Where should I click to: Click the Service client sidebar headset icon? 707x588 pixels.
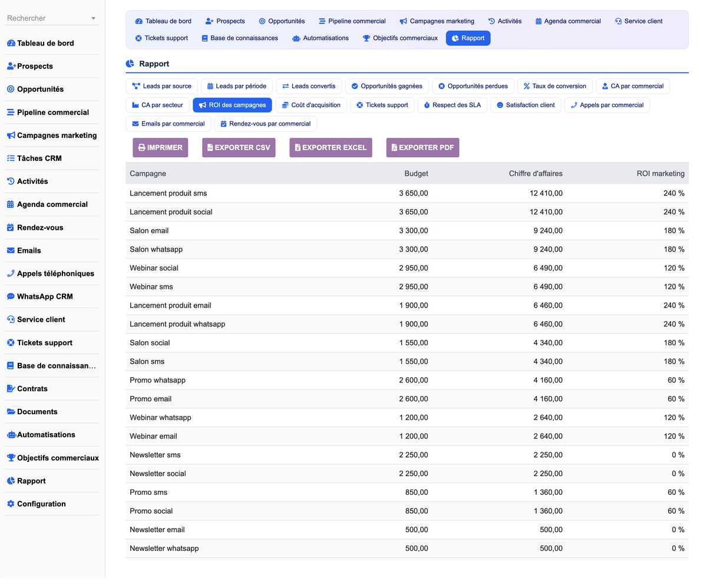[x=11, y=319]
